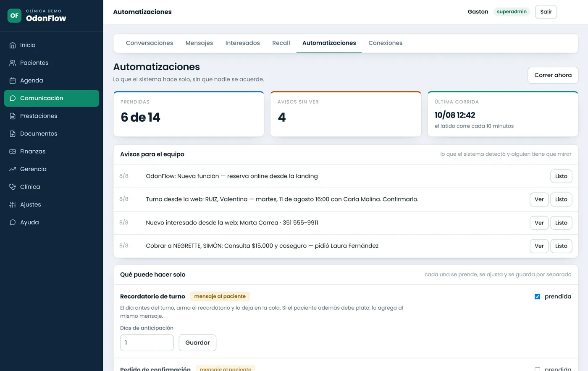Viewport: 588px width, 371px height.
Task: Open the Agenda section
Action: pos(52,81)
